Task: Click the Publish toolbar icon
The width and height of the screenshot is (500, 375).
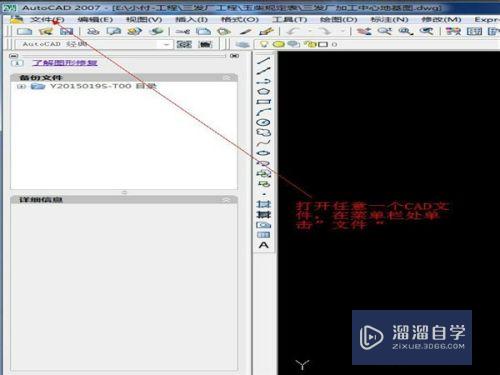Action: tap(135, 32)
